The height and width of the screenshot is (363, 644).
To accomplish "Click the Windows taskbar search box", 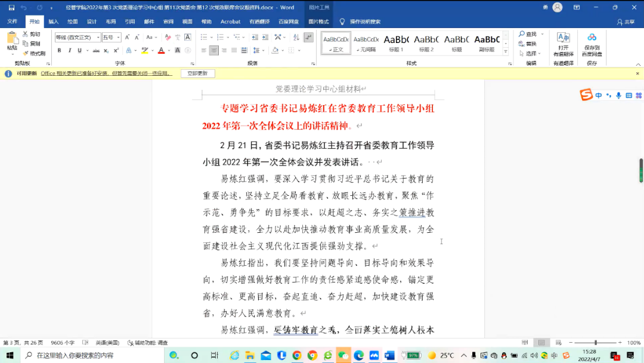I will (x=92, y=355).
